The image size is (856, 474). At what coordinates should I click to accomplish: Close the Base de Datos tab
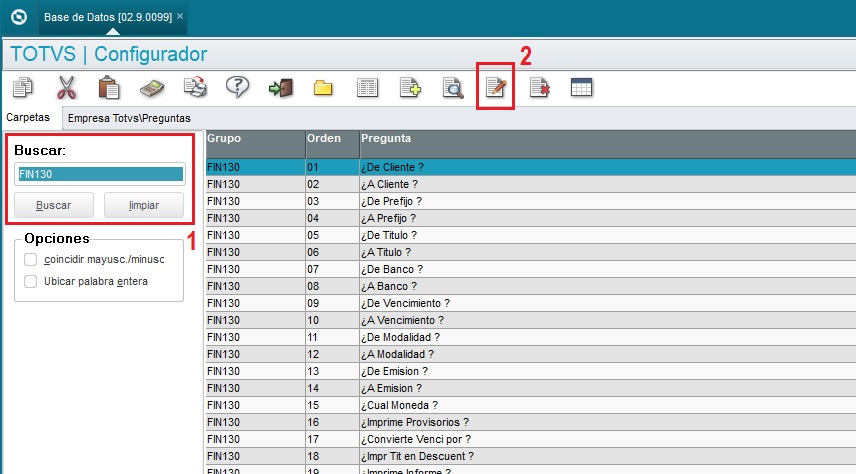coord(180,16)
